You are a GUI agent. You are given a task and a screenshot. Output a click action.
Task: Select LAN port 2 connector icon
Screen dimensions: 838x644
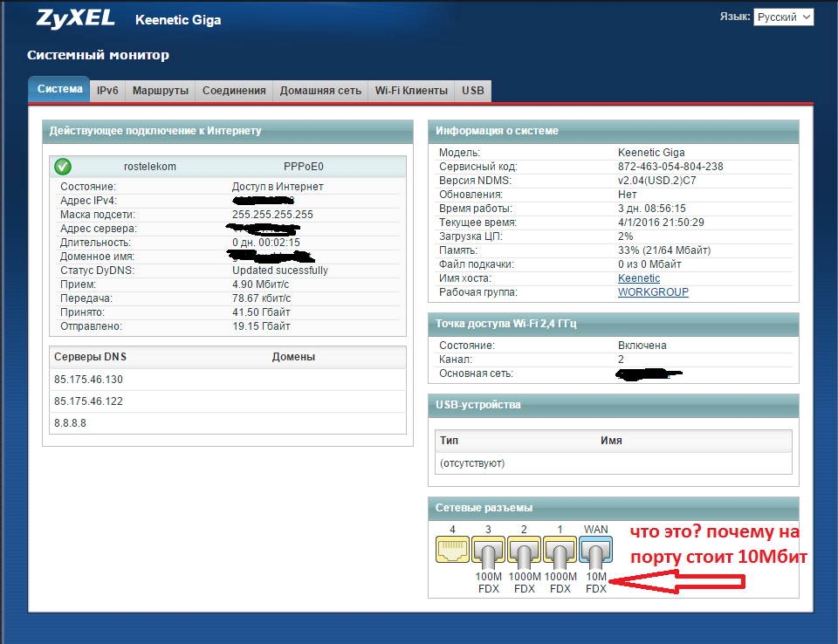point(524,552)
